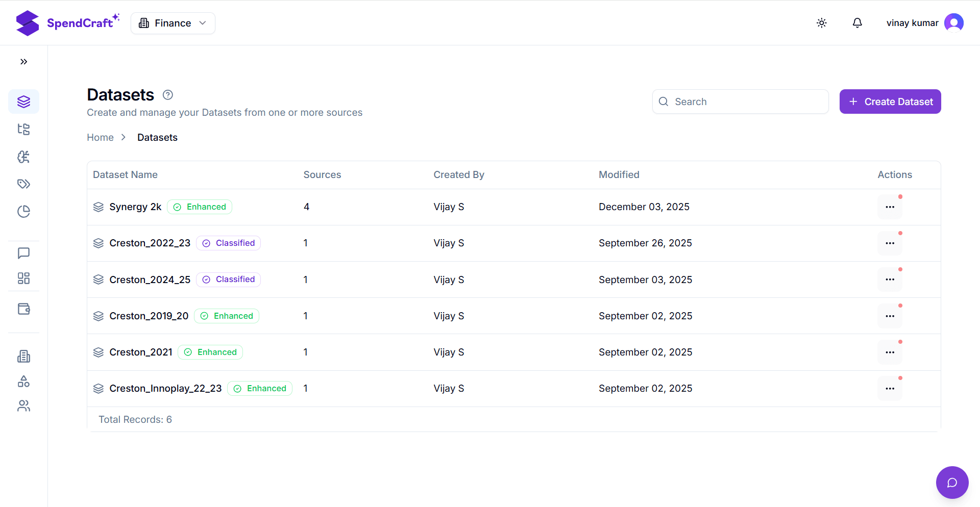980x507 pixels.
Task: Click the vinay kumar profile avatar
Action: (x=954, y=22)
